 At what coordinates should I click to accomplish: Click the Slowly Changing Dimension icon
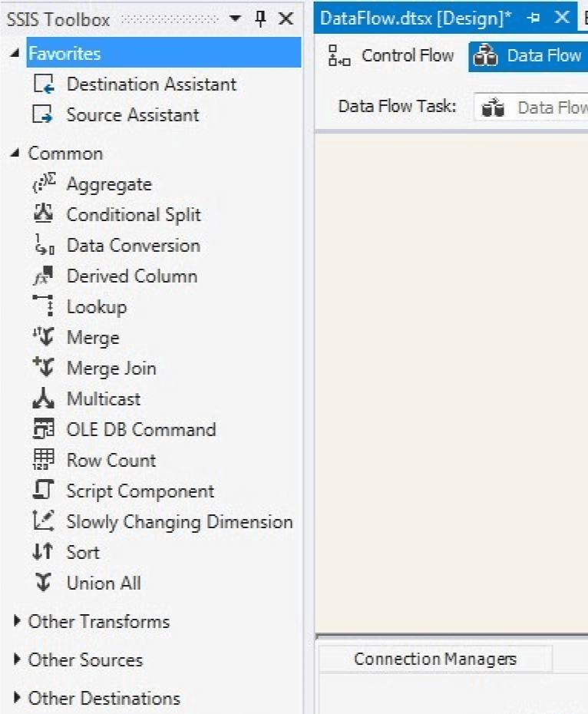pyautogui.click(x=41, y=522)
